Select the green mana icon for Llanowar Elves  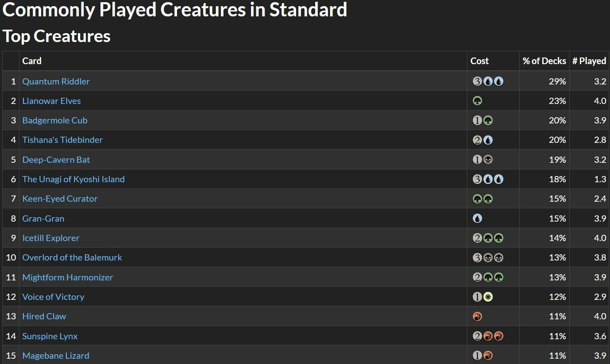click(x=477, y=101)
